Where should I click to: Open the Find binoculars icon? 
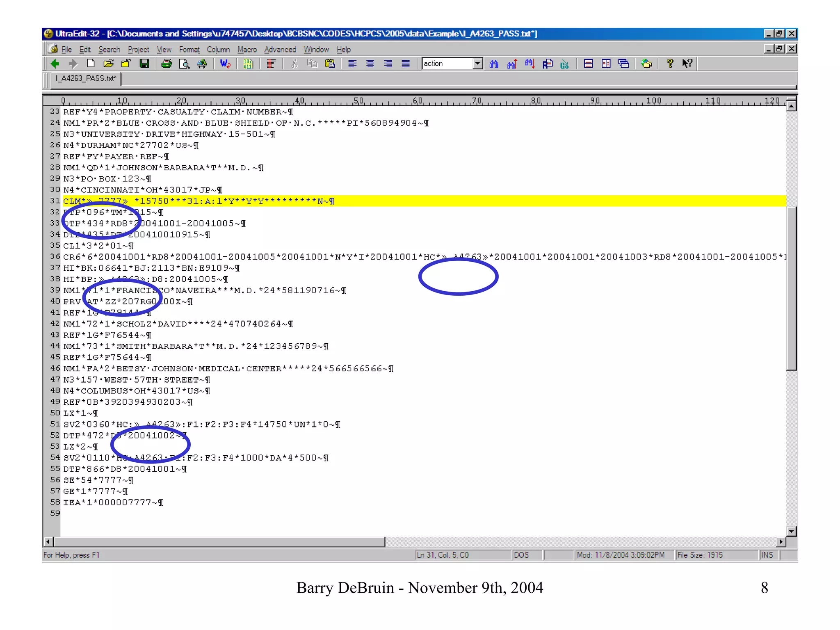[494, 64]
